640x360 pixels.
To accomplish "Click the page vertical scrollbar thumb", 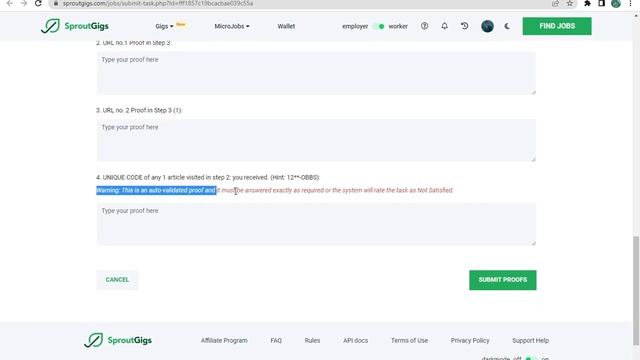I will coord(636,291).
